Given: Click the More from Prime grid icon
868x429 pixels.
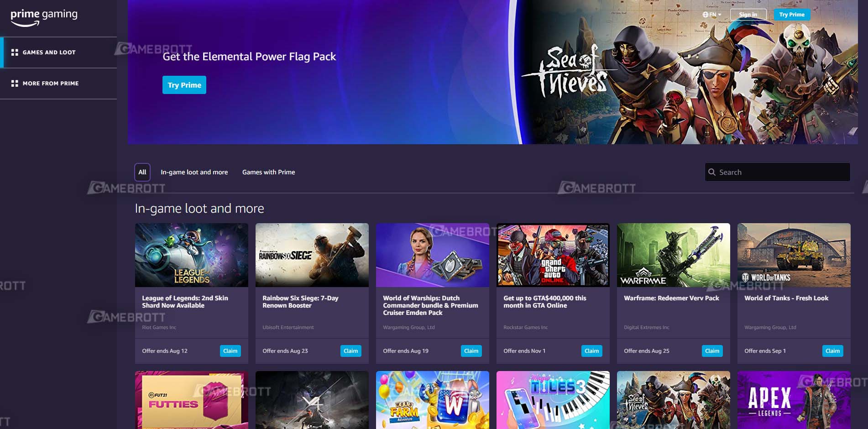Looking at the screenshot, I should tap(15, 84).
